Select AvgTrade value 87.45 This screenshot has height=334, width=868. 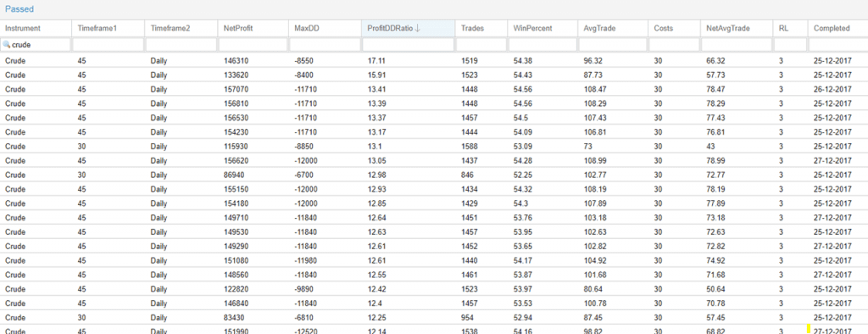[x=593, y=317]
